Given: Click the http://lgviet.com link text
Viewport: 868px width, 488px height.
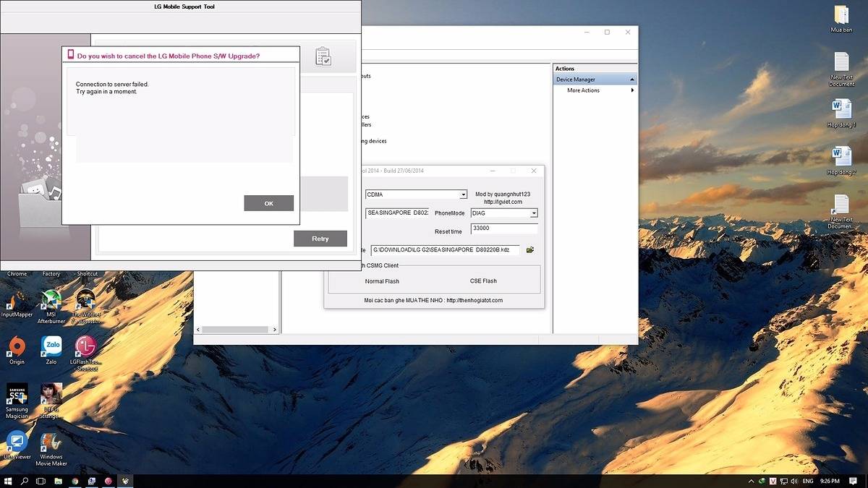Looking at the screenshot, I should [503, 202].
